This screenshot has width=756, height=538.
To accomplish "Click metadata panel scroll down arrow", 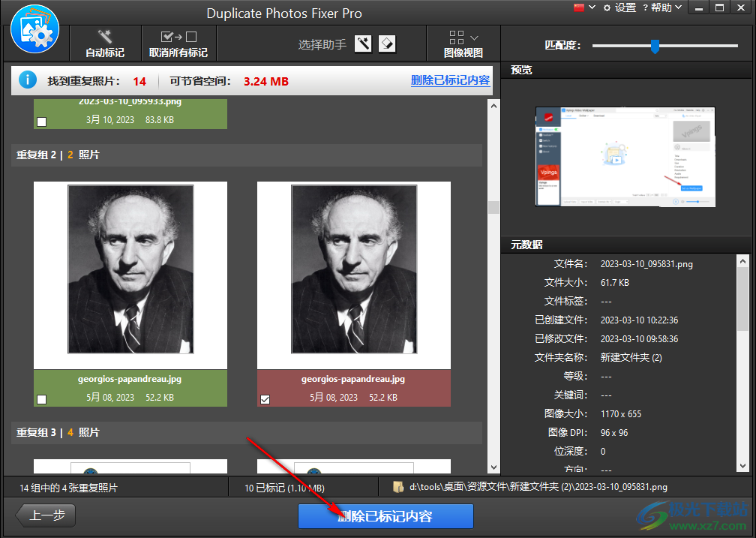I will pyautogui.click(x=743, y=466).
